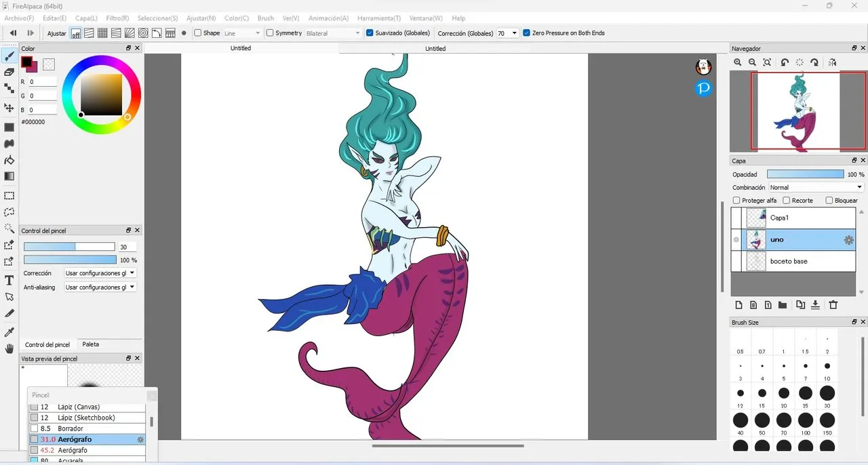Select the Eraser tool in the left toolbar

point(9,72)
